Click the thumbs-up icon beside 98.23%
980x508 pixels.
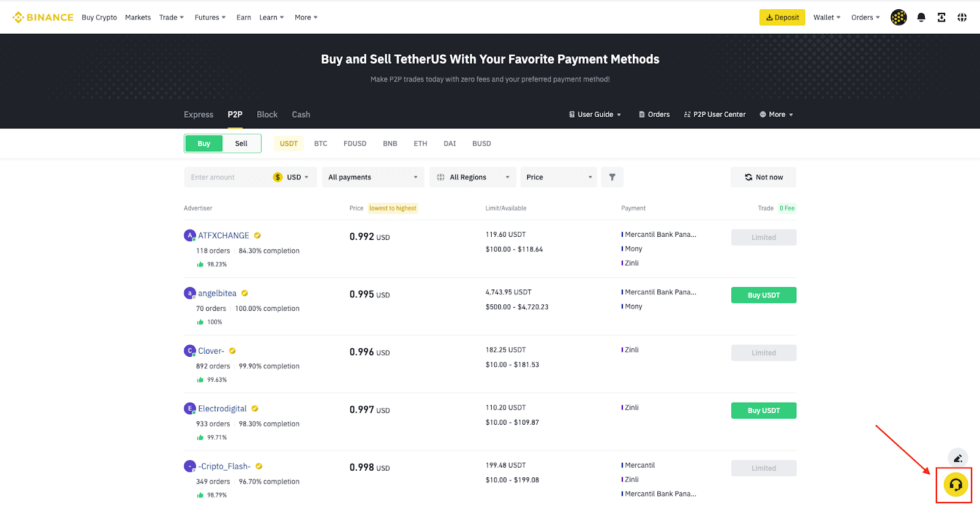(x=200, y=264)
